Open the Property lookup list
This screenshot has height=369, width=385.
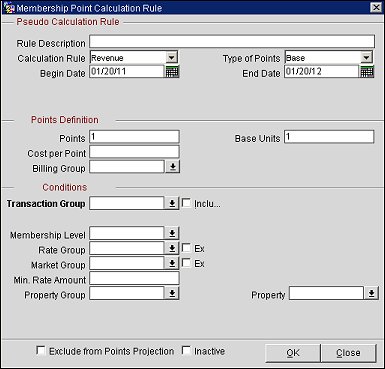click(371, 293)
